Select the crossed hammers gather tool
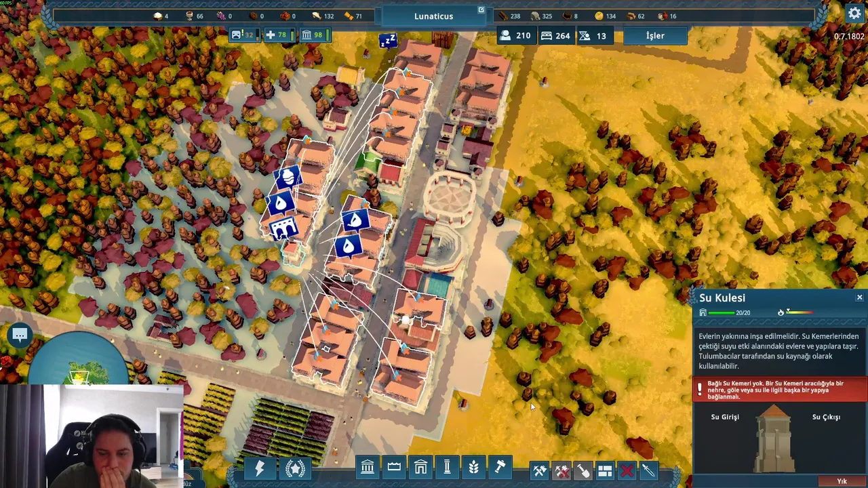 pyautogui.click(x=540, y=470)
